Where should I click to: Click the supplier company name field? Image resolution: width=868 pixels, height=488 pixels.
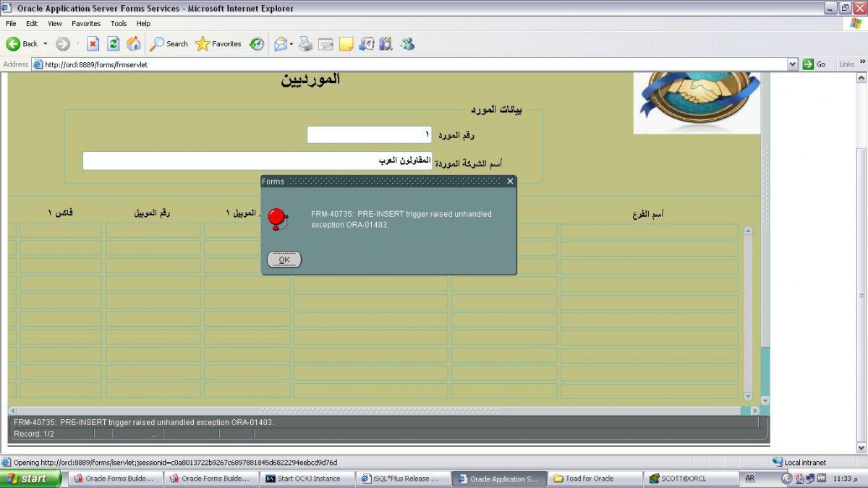click(257, 160)
